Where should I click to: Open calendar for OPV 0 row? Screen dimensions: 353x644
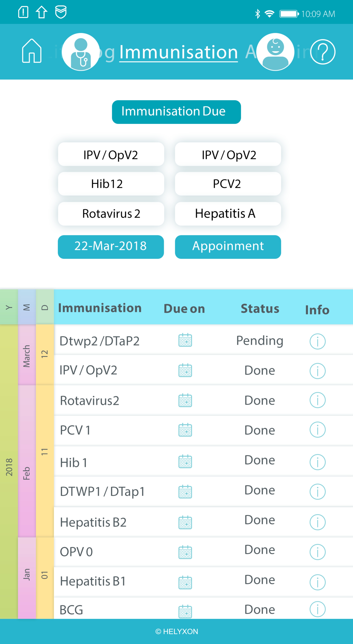185,552
